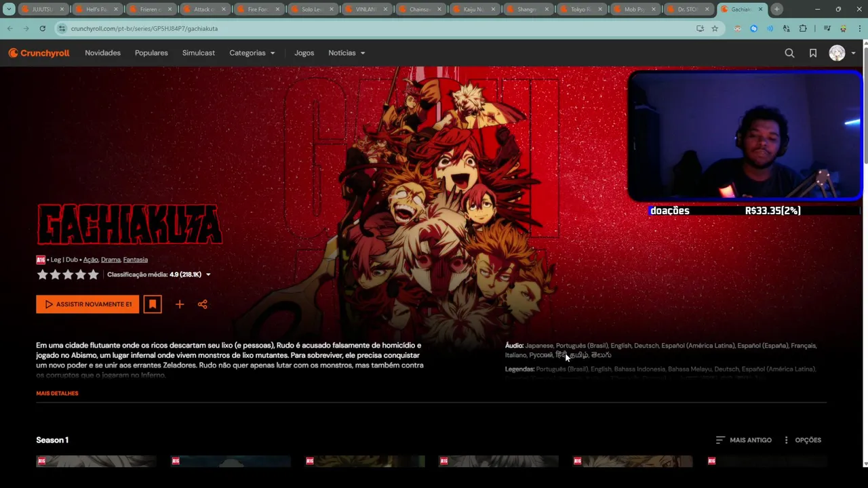The height and width of the screenshot is (488, 868).
Task: Open the Crunchyroll search icon
Action: pos(789,53)
